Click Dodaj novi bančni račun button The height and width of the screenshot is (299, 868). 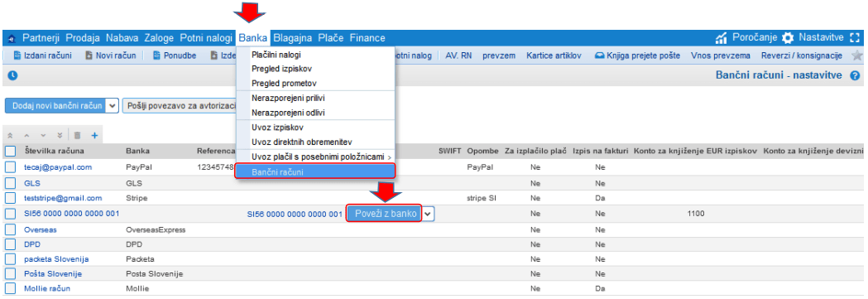[x=56, y=106]
